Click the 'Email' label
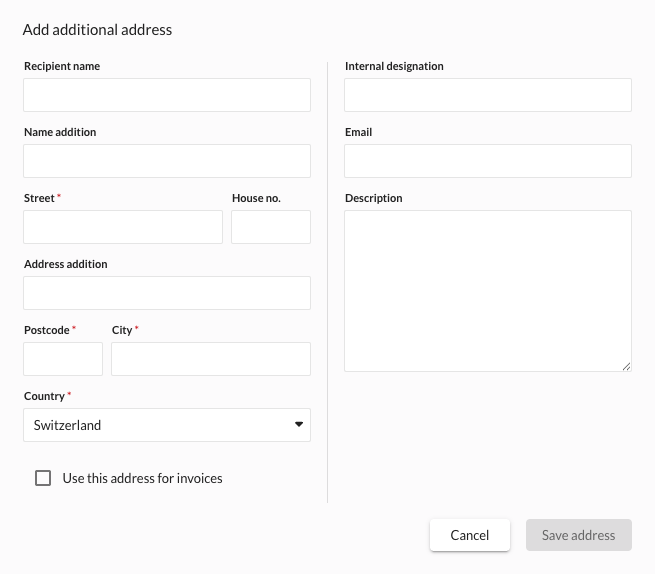Image resolution: width=655 pixels, height=574 pixels. click(x=358, y=132)
